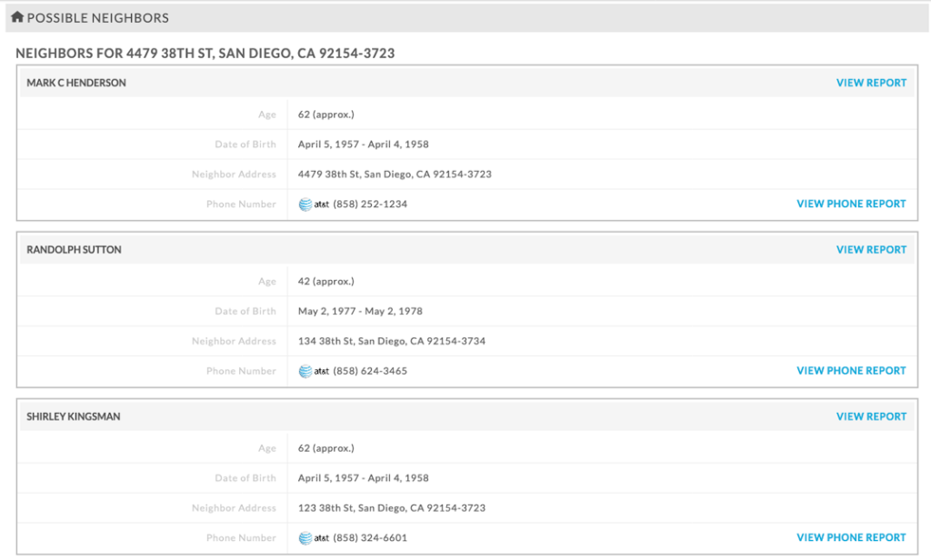The image size is (931, 560).
Task: Click the address 123 38th St, San Diego
Action: 392,508
